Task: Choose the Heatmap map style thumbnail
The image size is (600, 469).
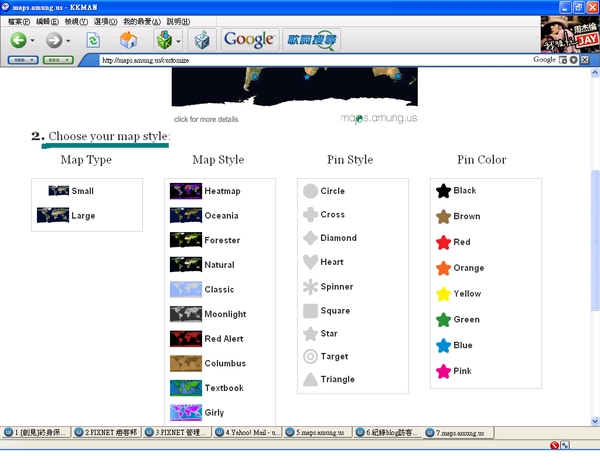Action: pos(186,191)
